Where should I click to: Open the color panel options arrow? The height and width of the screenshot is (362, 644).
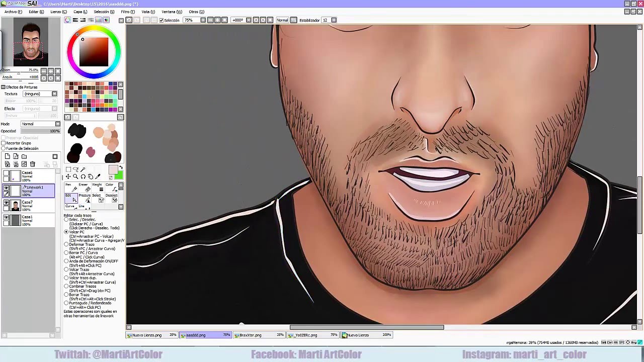[x=120, y=20]
